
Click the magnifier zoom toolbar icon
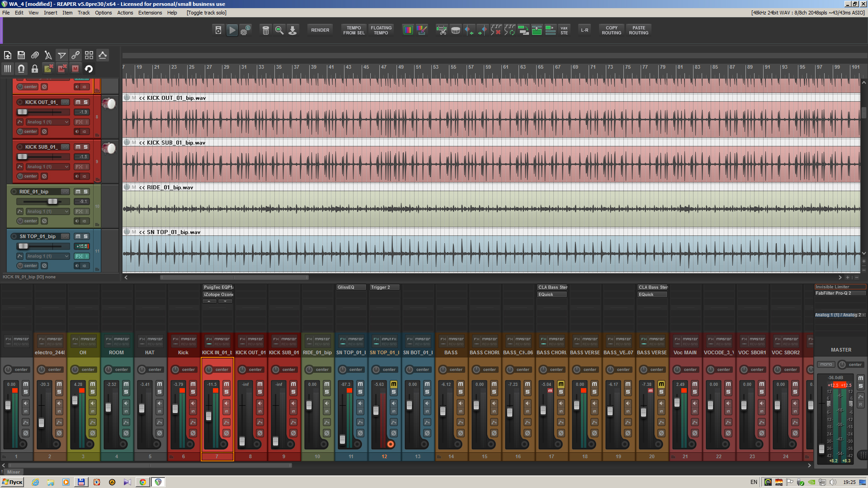(x=279, y=30)
